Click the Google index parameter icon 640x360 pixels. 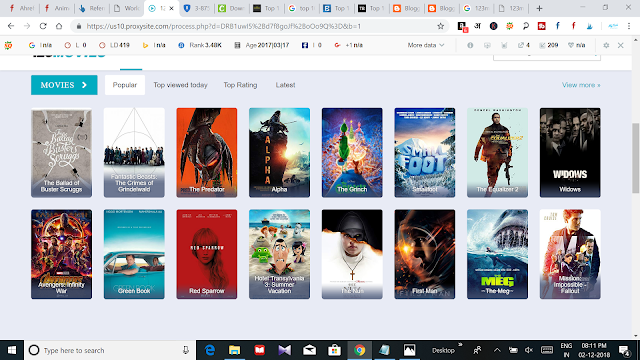pyautogui.click(x=32, y=45)
